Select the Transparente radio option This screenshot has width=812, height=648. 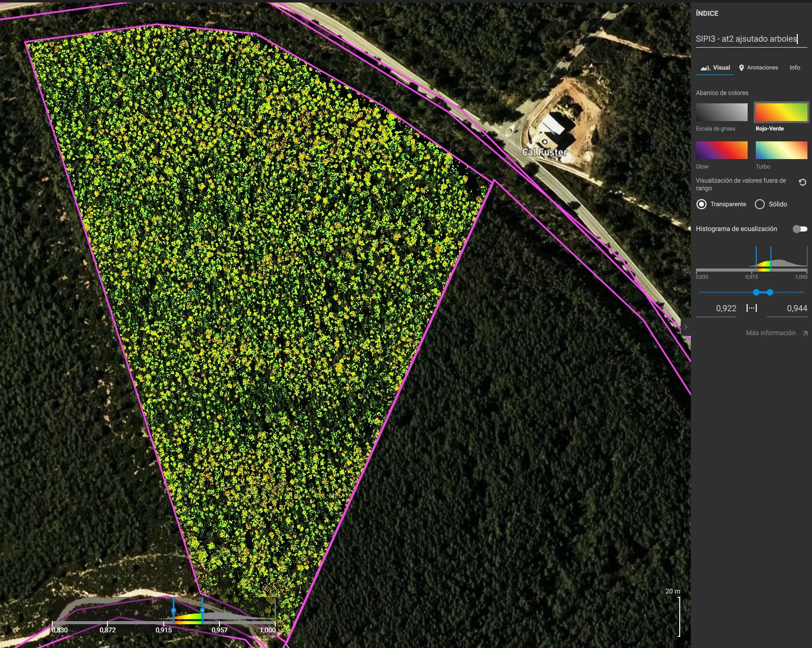pyautogui.click(x=702, y=204)
